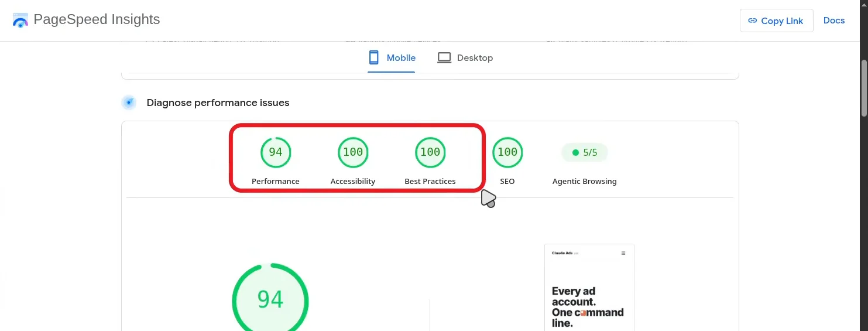The width and height of the screenshot is (868, 331).
Task: Click the page vertical scrollbar thumb
Action: (x=864, y=88)
